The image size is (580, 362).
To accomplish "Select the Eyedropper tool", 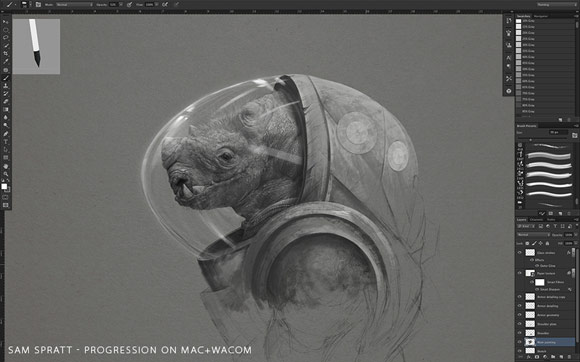I will point(6,61).
